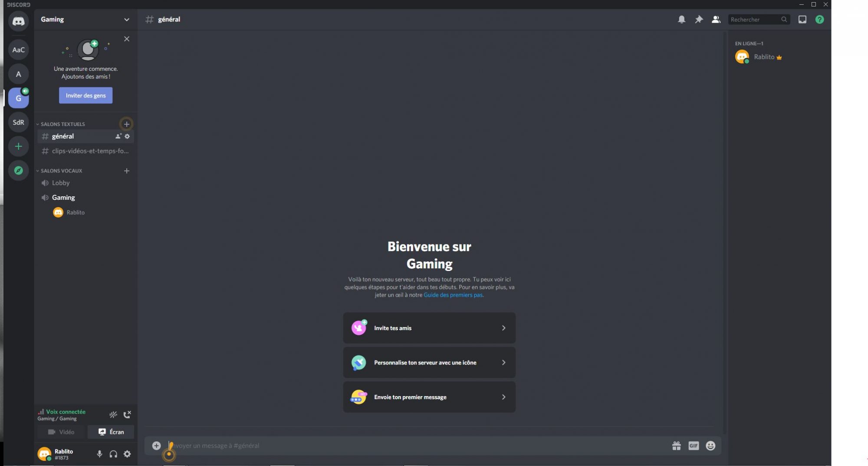Select the Gaming voice channel

[x=85, y=198]
